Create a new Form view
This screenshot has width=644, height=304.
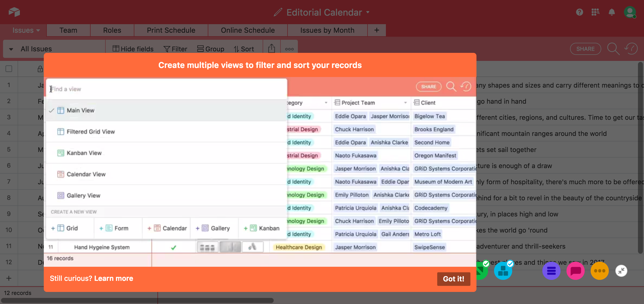tap(118, 228)
